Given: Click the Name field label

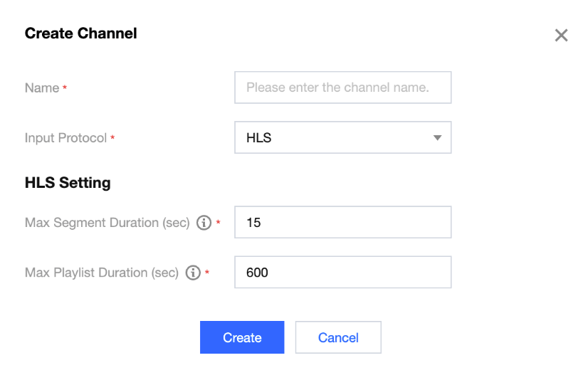Looking at the screenshot, I should [42, 88].
